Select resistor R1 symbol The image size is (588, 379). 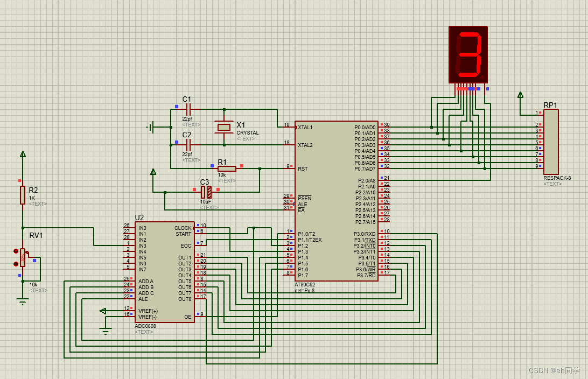click(227, 169)
